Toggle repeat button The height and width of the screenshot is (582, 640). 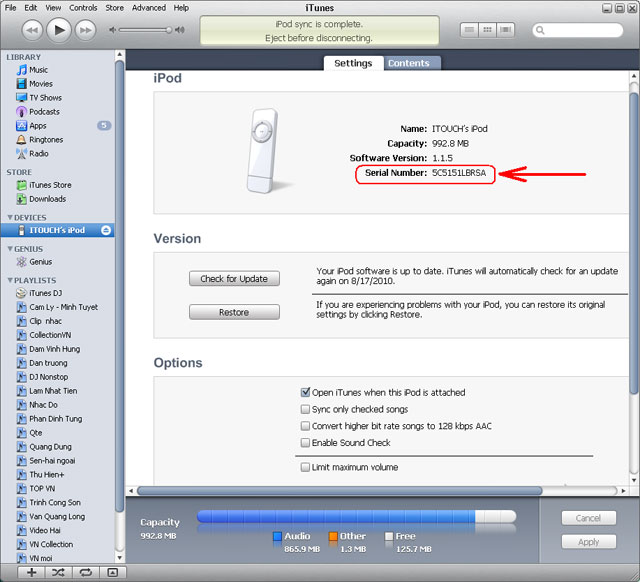click(85, 573)
